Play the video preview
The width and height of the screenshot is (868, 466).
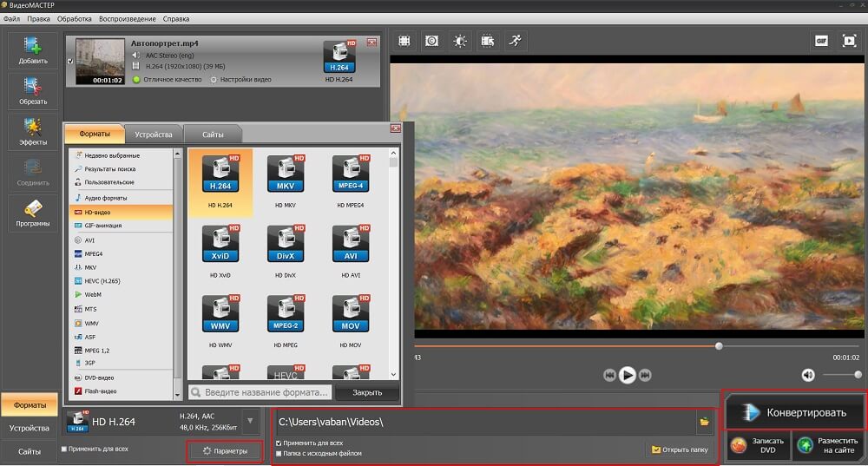tap(628, 375)
